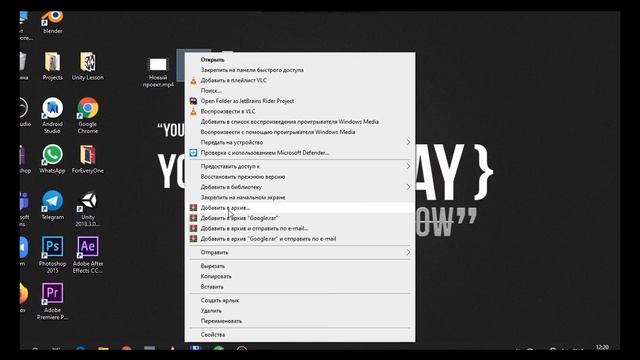Viewport: 640px width, 360px height.
Task: Click WinRAR icon beside Добавить в архив и отправить по e-mail...
Action: pos(193,229)
